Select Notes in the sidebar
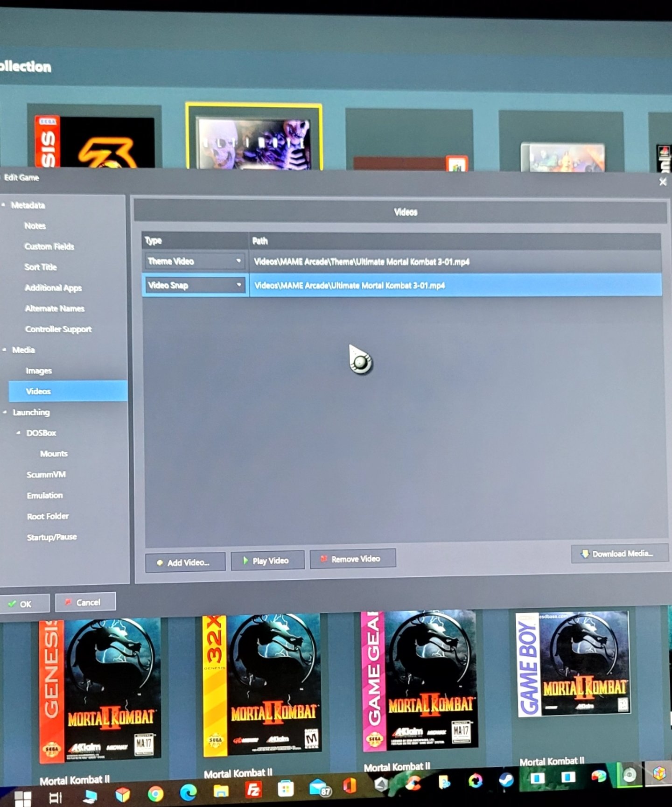Screen dimensions: 672x807 click(35, 226)
